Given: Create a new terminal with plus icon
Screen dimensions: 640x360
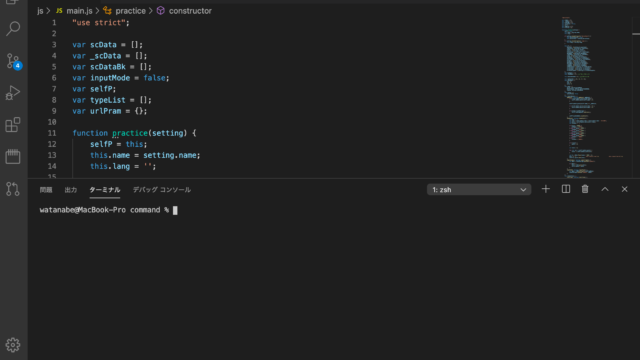Looking at the screenshot, I should (546, 189).
